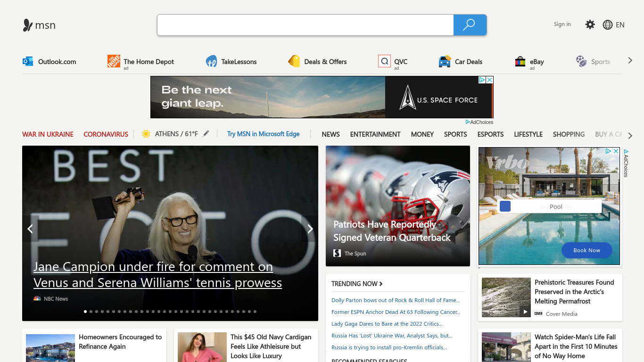
Task: Click the AdChoices icon on the banner ad
Action: coord(482,80)
